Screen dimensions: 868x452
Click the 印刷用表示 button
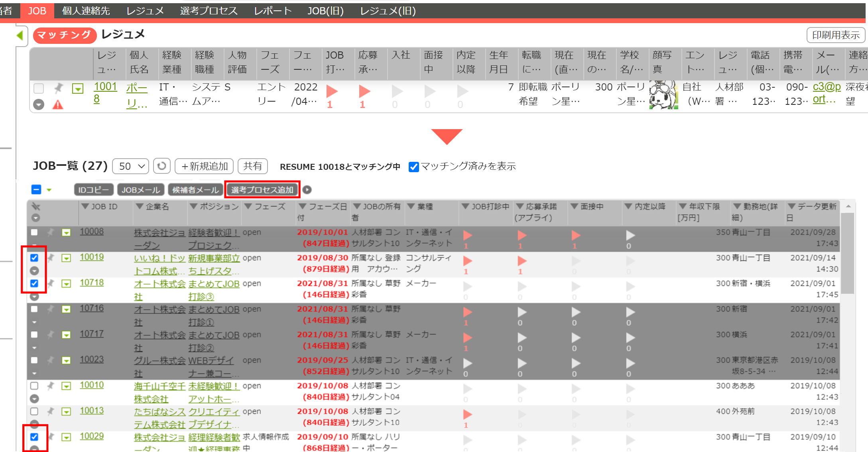pos(836,35)
